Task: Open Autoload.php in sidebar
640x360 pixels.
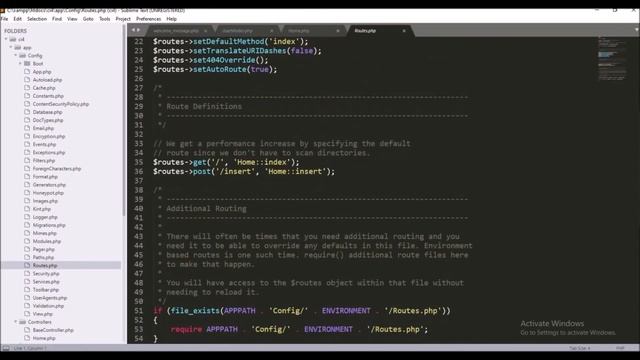Action: point(47,80)
